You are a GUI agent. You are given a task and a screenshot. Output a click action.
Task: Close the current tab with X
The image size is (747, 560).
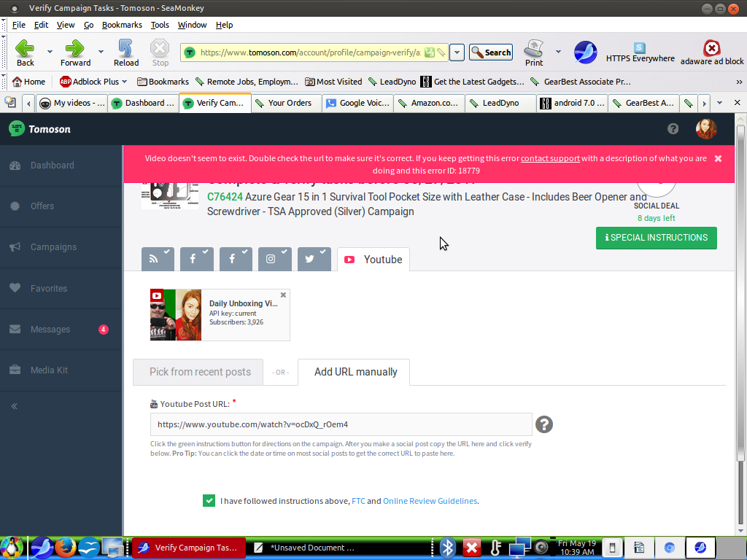[737, 103]
